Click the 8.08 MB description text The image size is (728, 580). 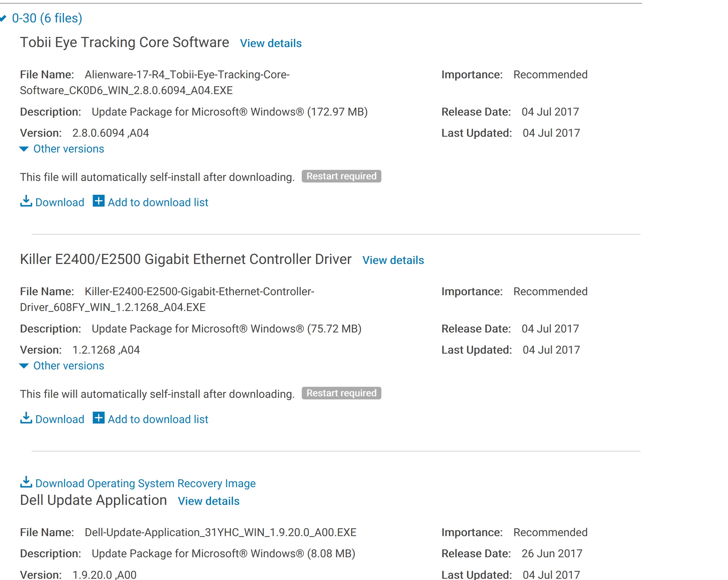[x=223, y=554]
